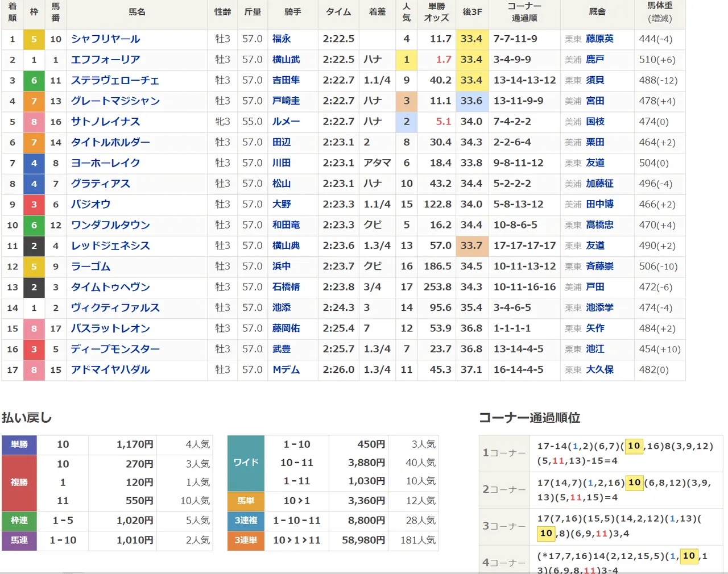The image size is (728, 574).
Task: Open trainer link 矢作
Action: click(595, 328)
